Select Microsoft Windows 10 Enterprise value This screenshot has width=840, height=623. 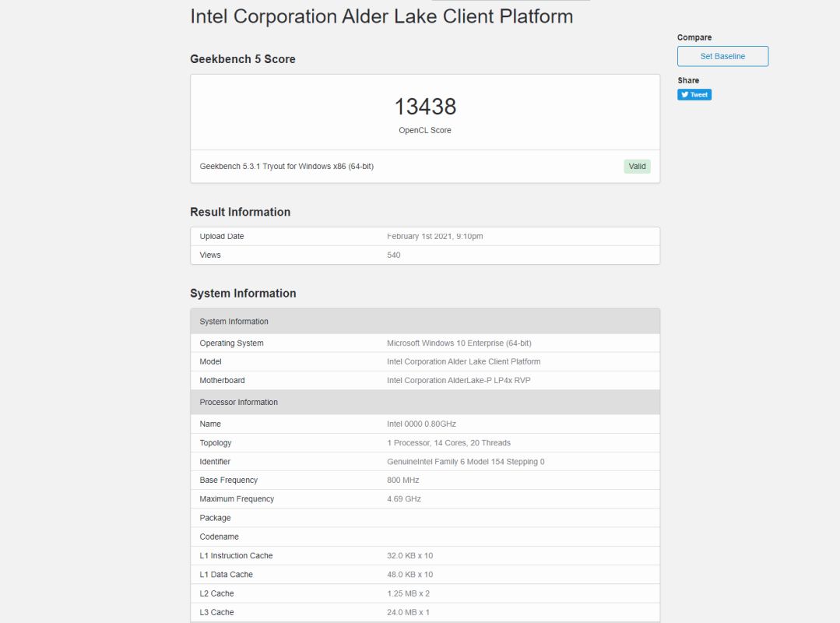459,343
